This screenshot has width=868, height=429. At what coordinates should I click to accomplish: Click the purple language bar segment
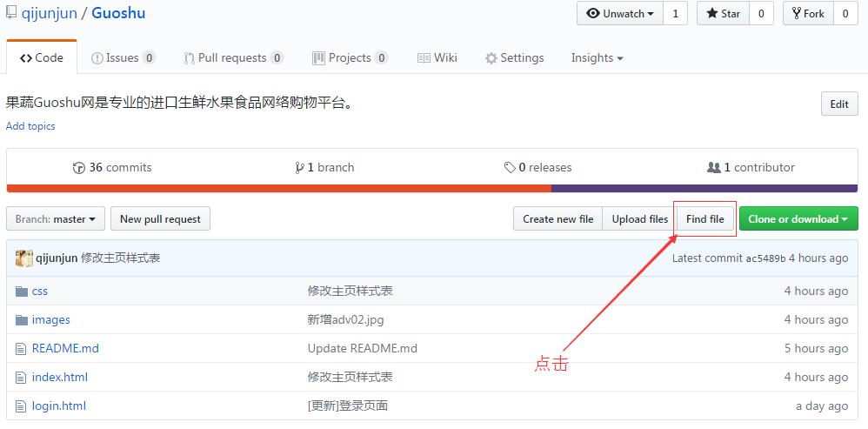(x=704, y=189)
